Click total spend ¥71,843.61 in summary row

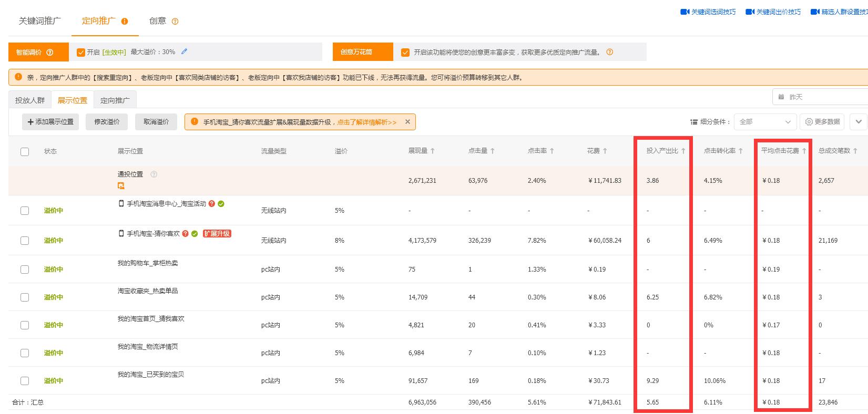(605, 402)
